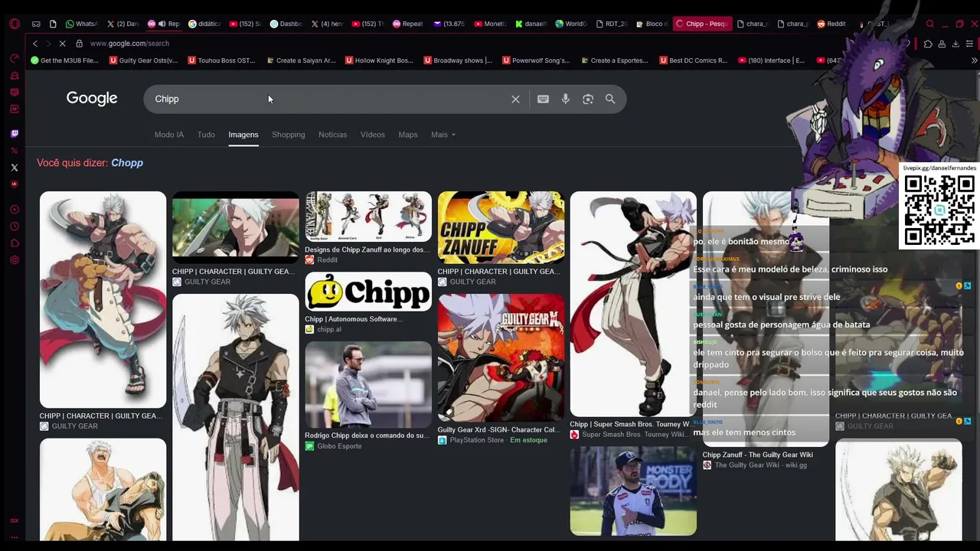Open the sidebar settings gear icon
This screenshot has width=980, height=551.
pyautogui.click(x=15, y=260)
